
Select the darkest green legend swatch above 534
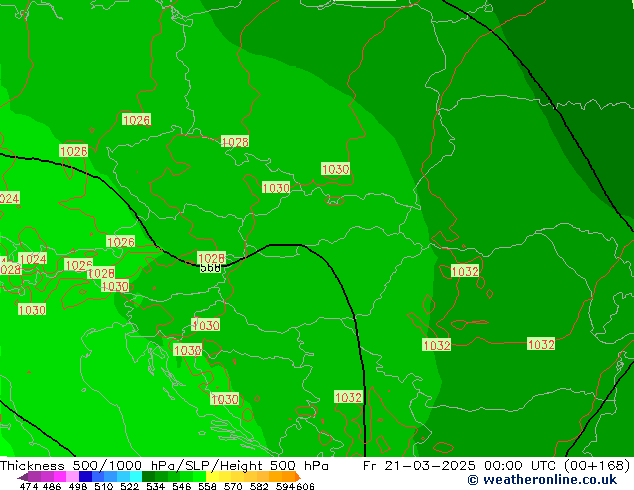[148, 476]
